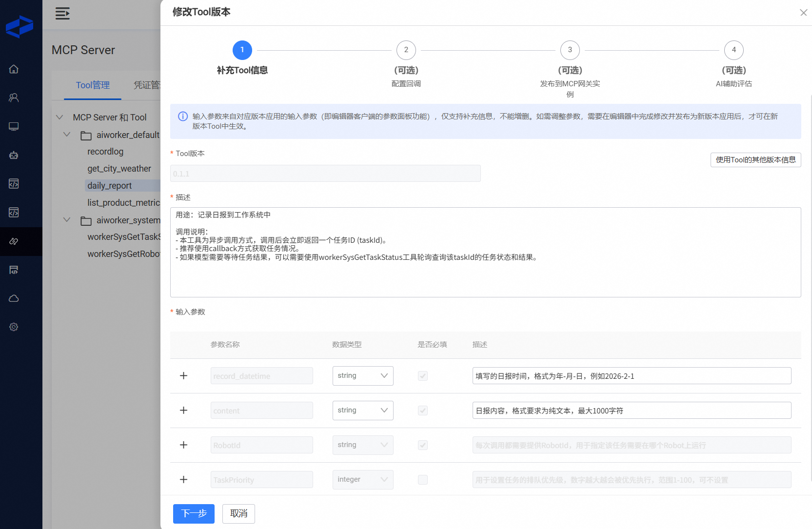Click RobotId parameter name field

pyautogui.click(x=262, y=445)
